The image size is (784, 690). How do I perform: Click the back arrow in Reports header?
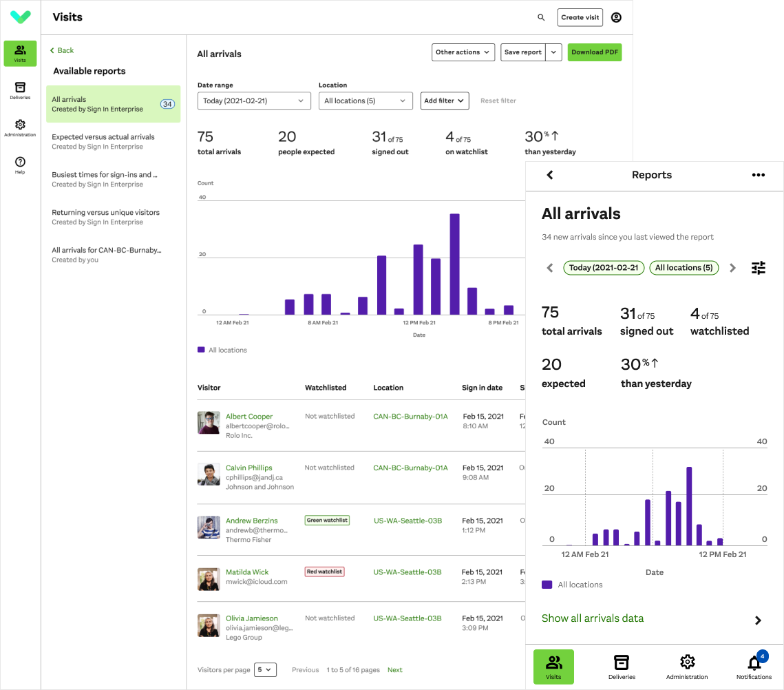550,175
